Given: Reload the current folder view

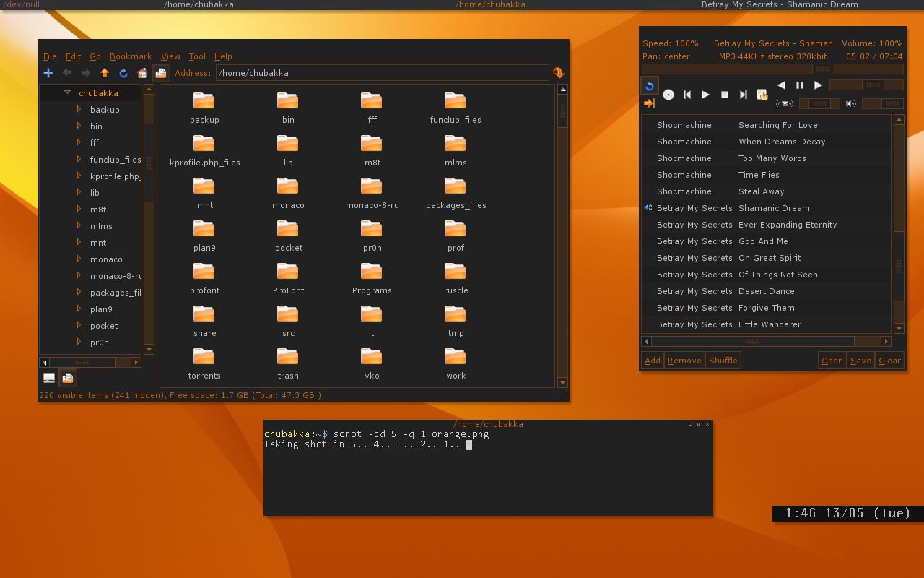Looking at the screenshot, I should 123,73.
